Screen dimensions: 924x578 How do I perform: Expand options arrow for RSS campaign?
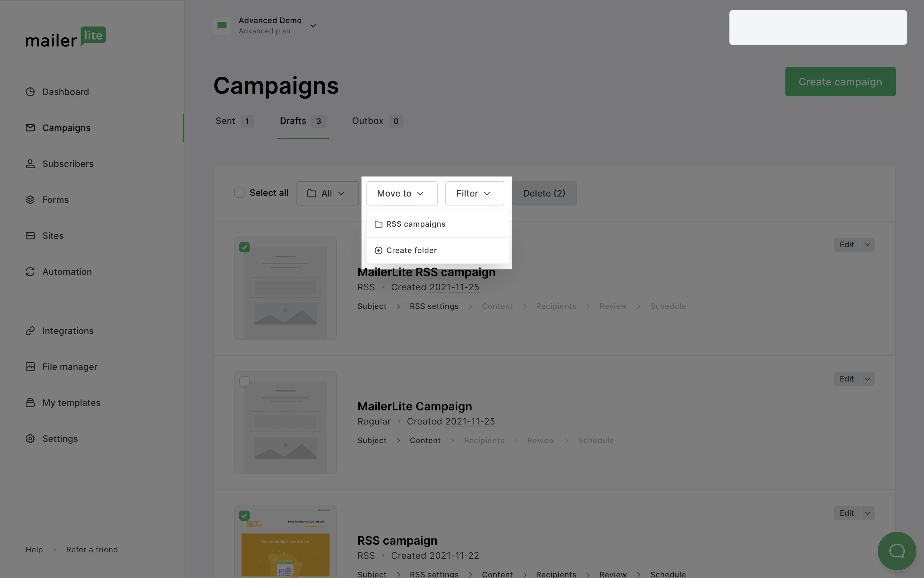867,513
